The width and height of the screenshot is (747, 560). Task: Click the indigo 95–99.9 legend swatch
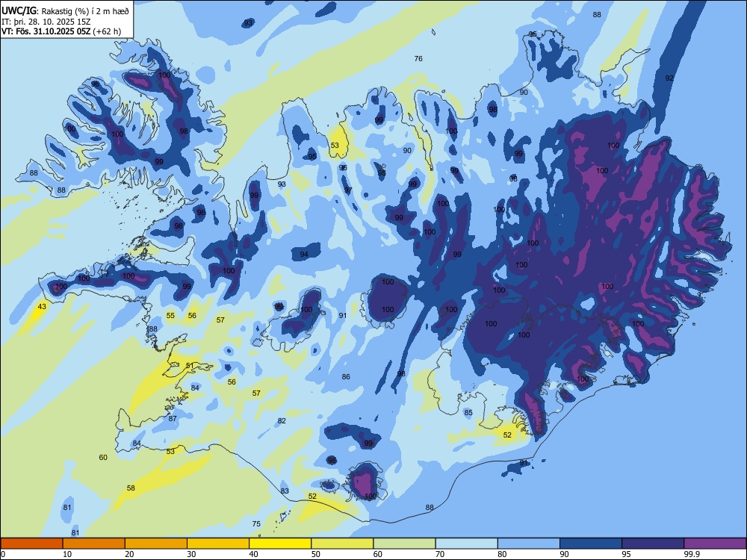[653, 544]
